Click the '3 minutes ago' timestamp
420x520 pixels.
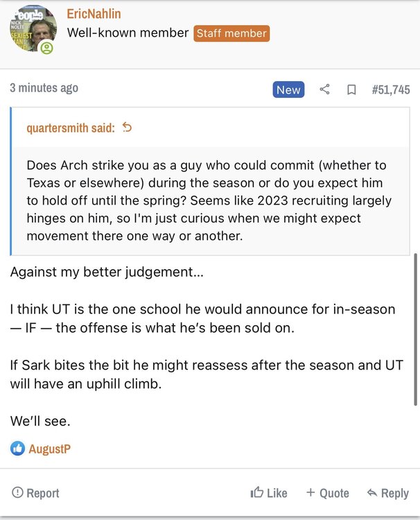tap(44, 88)
